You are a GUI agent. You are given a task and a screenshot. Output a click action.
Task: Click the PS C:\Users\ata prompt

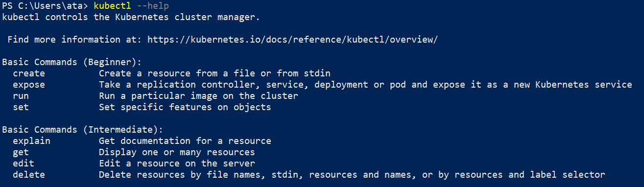click(x=46, y=6)
